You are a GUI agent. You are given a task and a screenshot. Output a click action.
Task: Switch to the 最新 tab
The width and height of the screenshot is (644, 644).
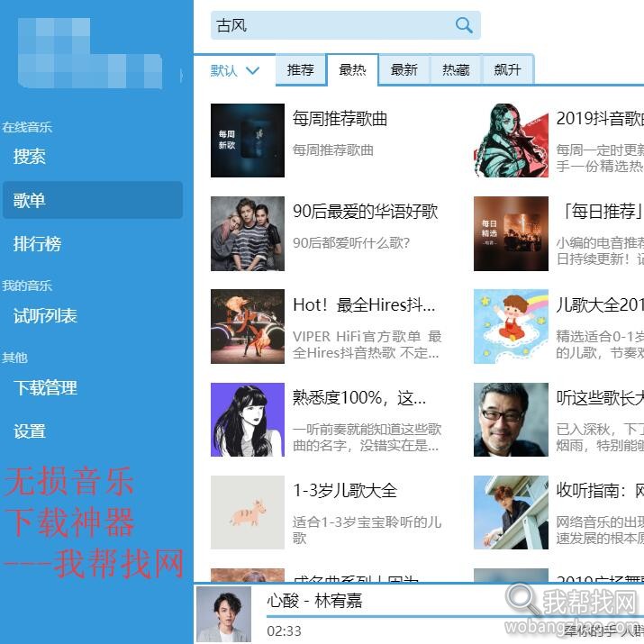[404, 70]
